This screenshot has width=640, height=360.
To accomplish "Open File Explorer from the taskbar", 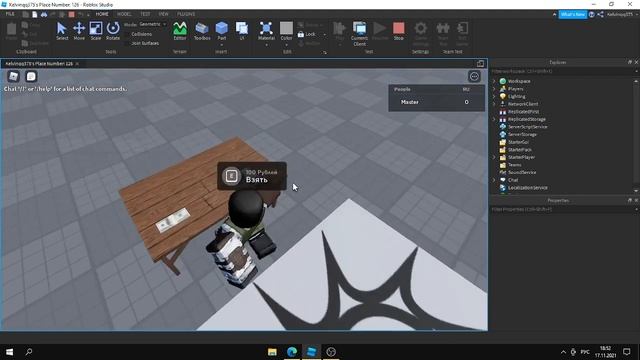I will (272, 351).
